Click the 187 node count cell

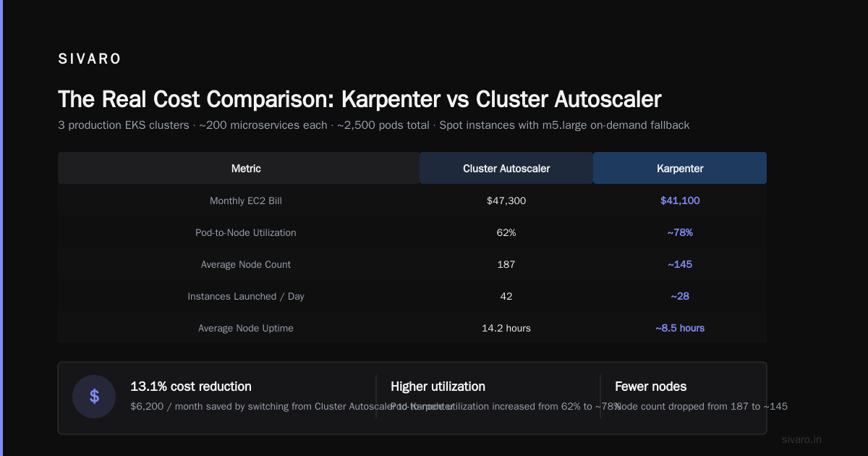(506, 264)
